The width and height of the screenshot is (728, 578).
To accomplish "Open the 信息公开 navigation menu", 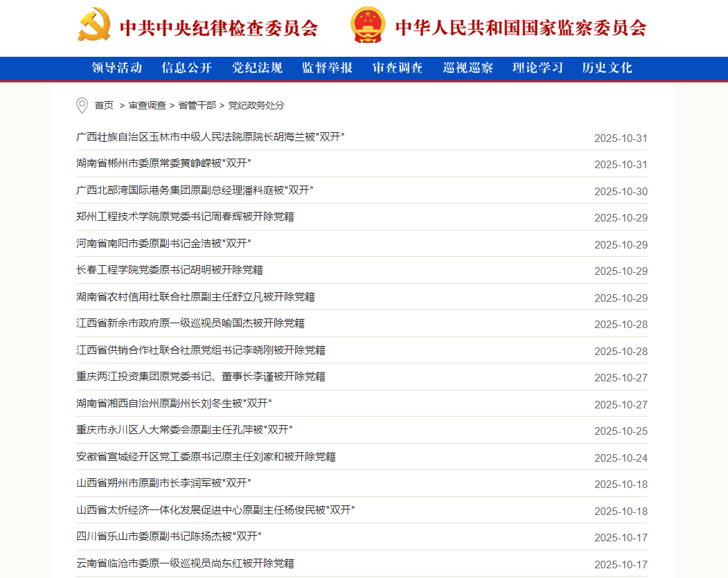I will (x=187, y=68).
